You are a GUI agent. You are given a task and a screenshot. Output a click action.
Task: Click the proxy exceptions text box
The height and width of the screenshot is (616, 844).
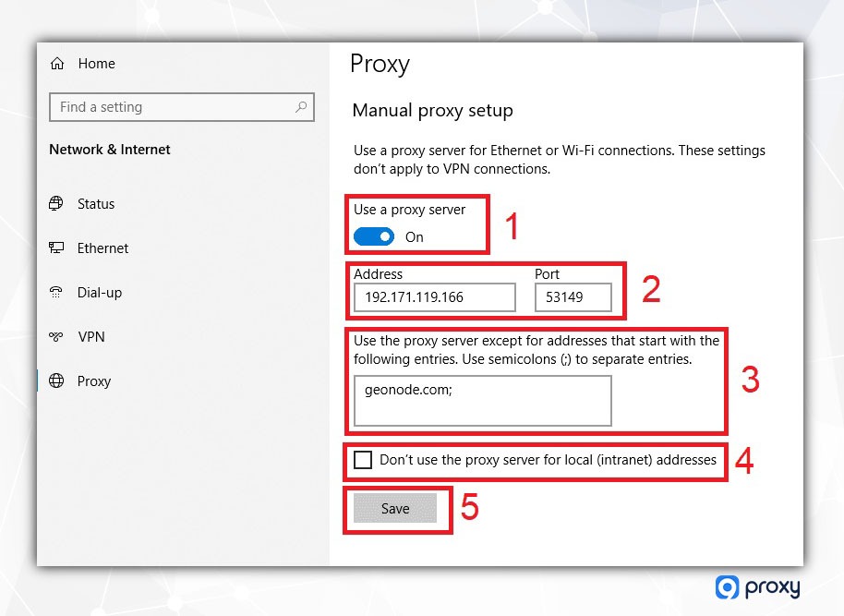coord(482,401)
